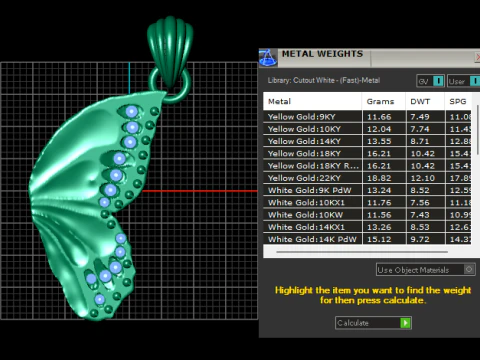Click the 18.82 grams value
This screenshot has width=480, height=360.
[x=379, y=178]
